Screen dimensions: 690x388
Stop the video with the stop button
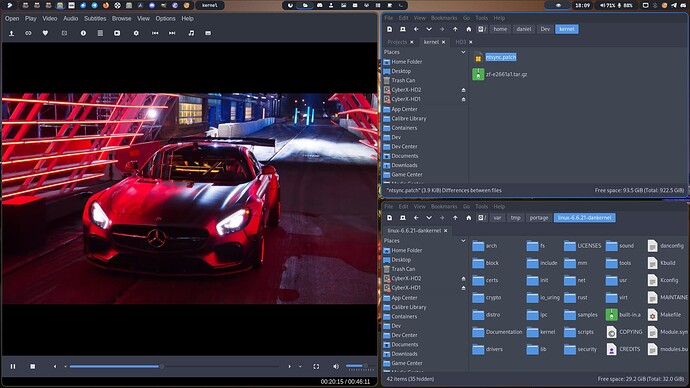point(33,366)
